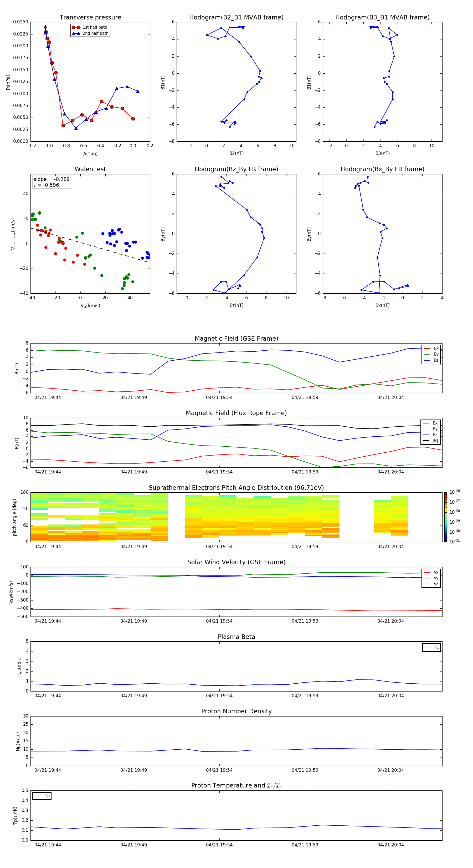Click the '2nd half path' legend entry
This screenshot has width=473, height=868.
coord(90,33)
